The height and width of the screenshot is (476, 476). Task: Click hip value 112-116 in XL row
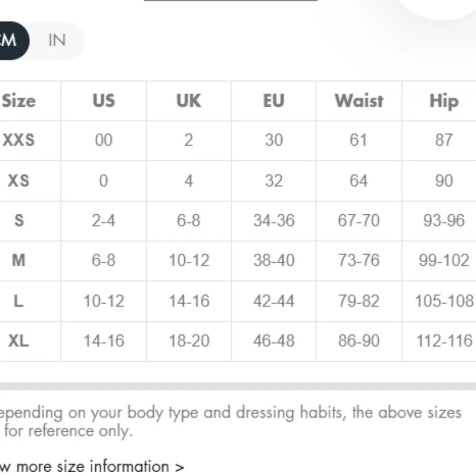(x=444, y=341)
